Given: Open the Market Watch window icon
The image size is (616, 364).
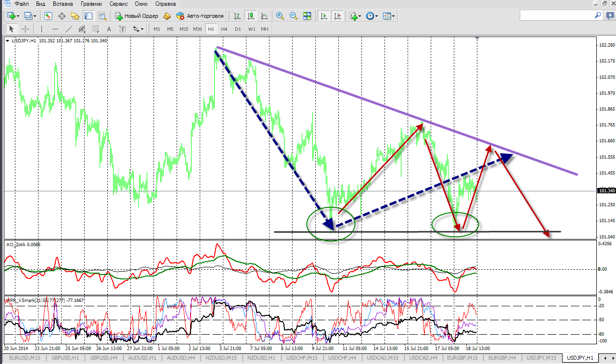Looking at the screenshot, I should (48, 16).
